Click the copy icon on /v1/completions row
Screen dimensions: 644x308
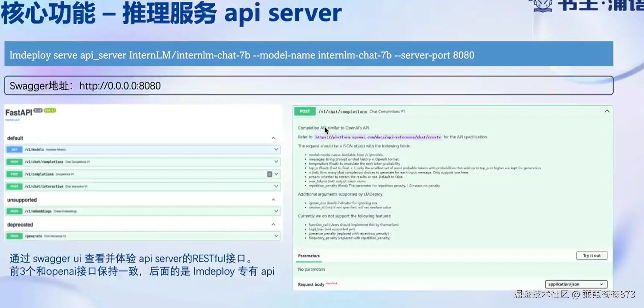[270, 174]
